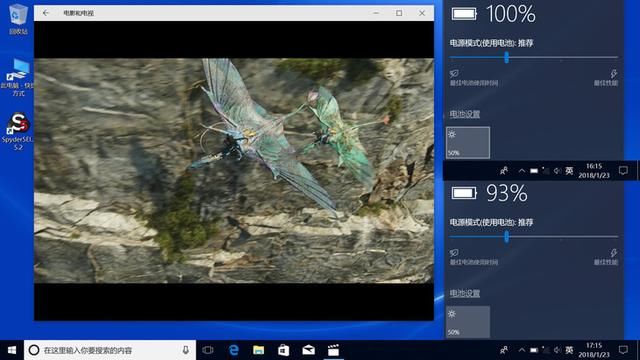This screenshot has width=640, height=360.
Task: Toggle the brightness tile under the 93% battery
Action: pyautogui.click(x=468, y=322)
